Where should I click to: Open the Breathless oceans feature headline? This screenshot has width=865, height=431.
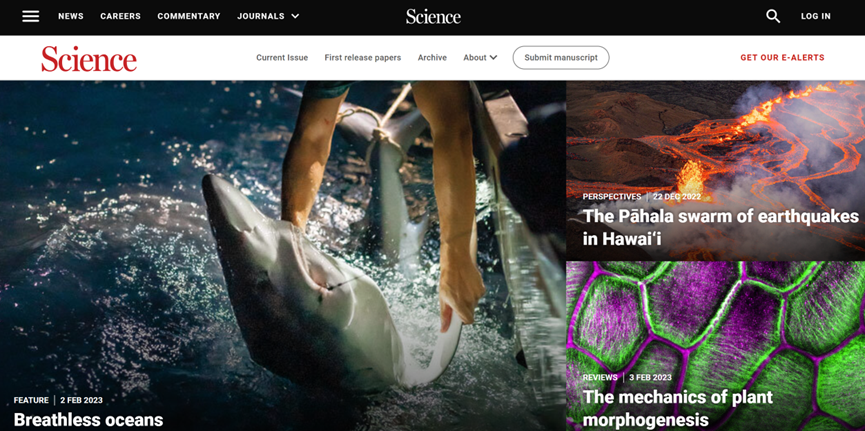(x=88, y=419)
